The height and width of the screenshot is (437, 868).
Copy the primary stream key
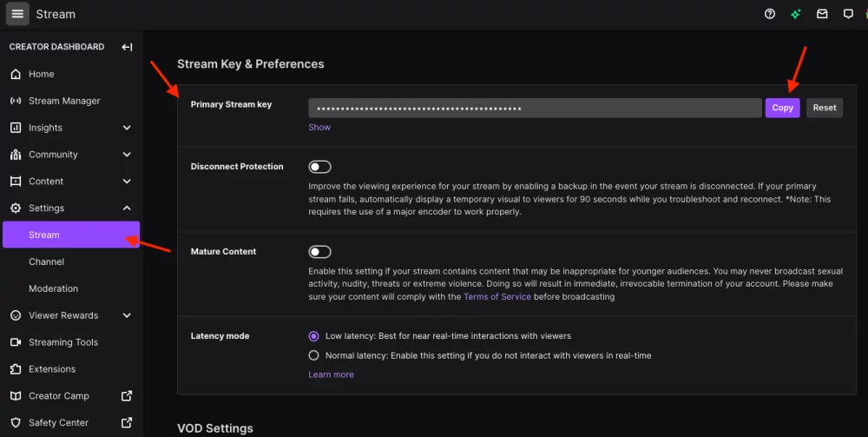coord(782,108)
